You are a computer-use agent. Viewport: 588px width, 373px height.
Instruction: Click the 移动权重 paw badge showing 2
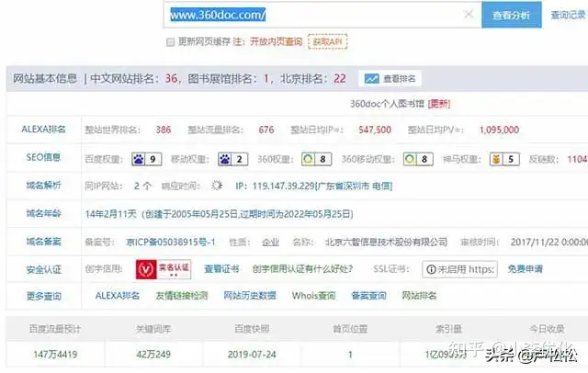232,159
